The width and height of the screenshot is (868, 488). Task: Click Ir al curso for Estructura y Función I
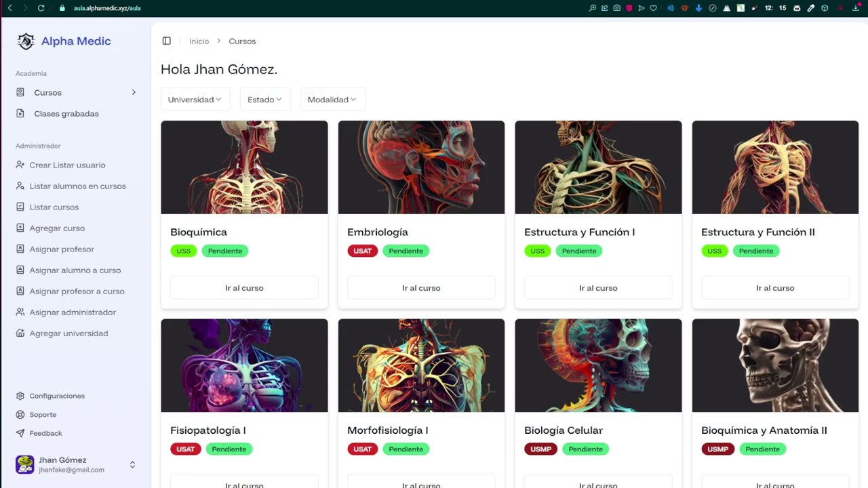(598, 288)
